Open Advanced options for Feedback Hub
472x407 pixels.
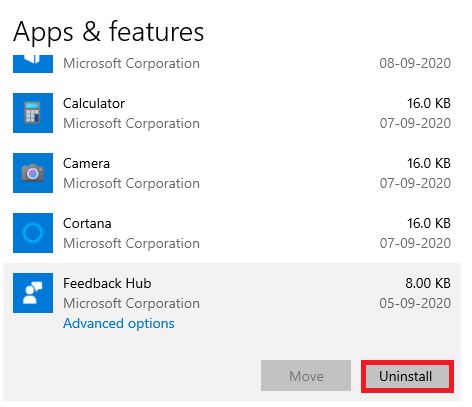click(119, 323)
